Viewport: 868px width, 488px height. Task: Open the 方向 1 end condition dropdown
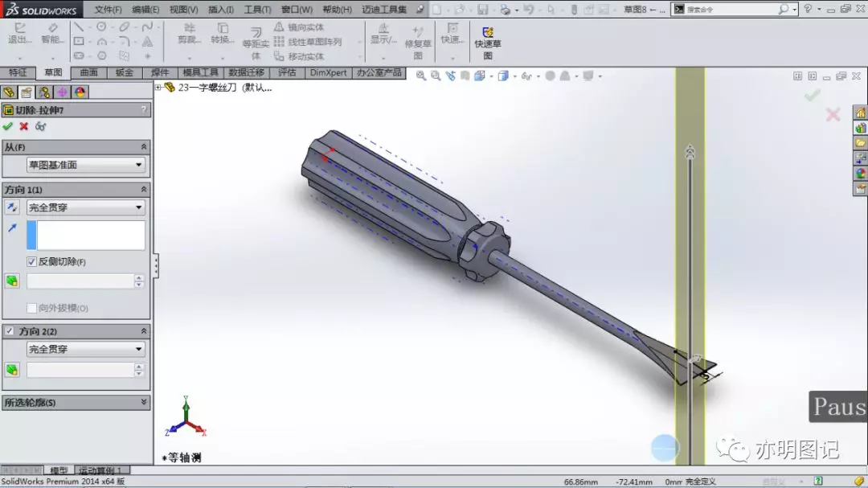click(85, 207)
